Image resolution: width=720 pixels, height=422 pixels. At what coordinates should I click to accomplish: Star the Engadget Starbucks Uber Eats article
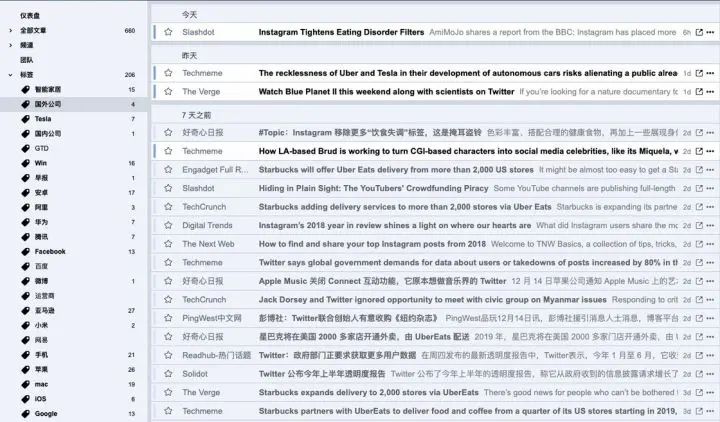tap(169, 169)
